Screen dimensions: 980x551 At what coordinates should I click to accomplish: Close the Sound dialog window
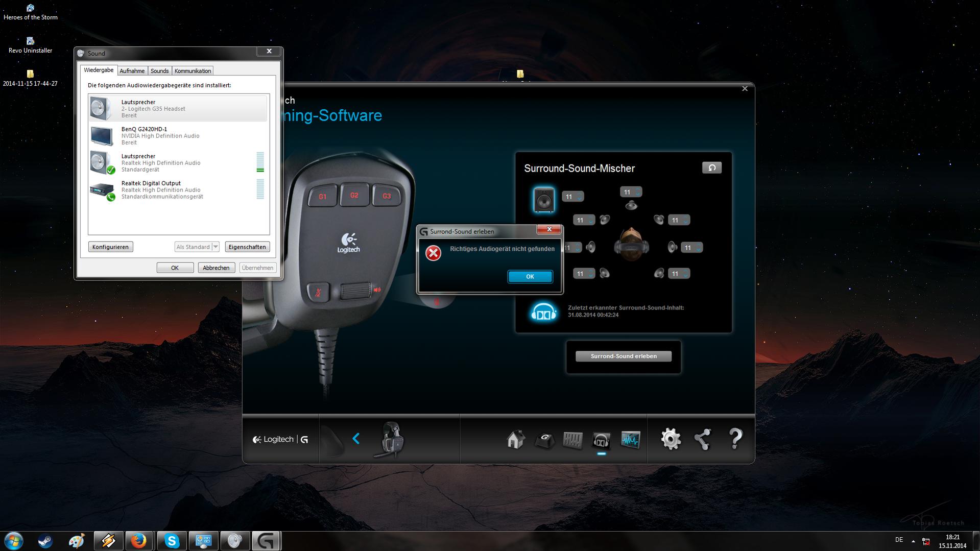point(269,51)
